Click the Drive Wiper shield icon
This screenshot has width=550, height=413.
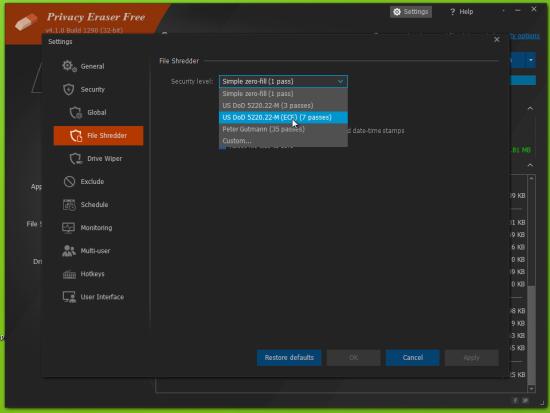[x=75, y=159]
